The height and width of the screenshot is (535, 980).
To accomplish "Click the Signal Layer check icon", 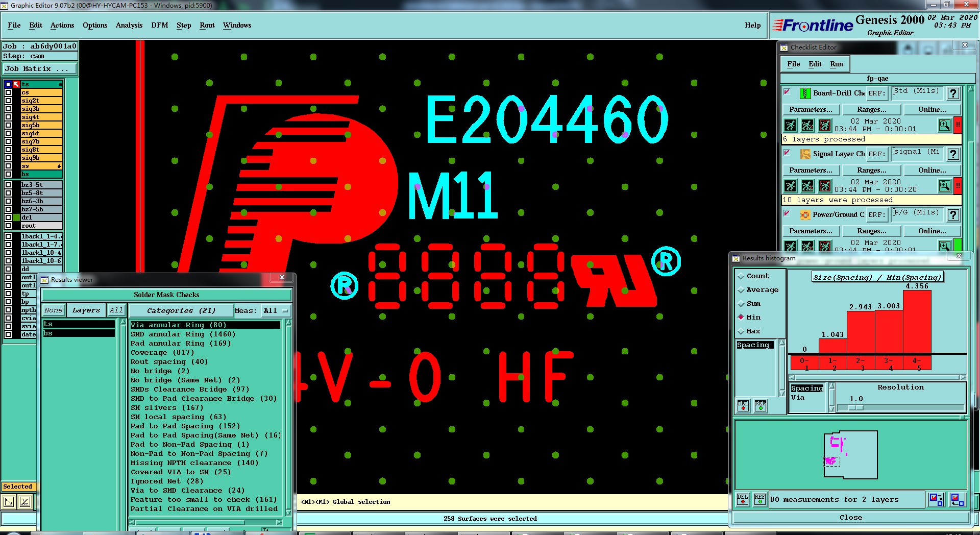I will (x=805, y=154).
